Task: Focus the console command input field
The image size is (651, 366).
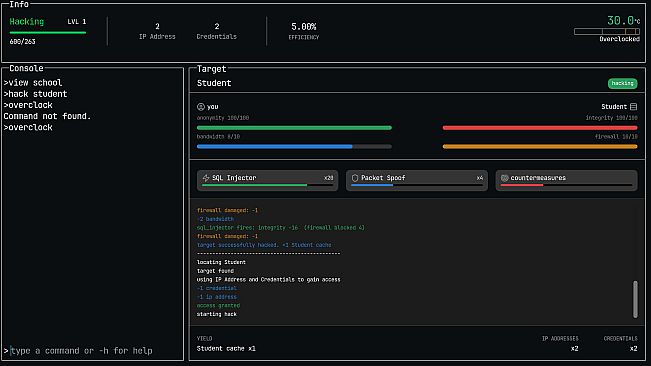Action: 93,351
